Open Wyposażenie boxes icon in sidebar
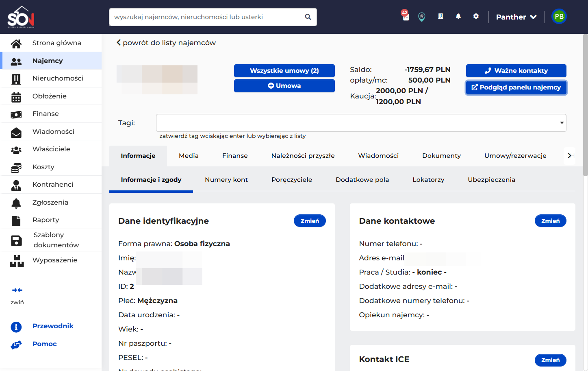 [17, 261]
